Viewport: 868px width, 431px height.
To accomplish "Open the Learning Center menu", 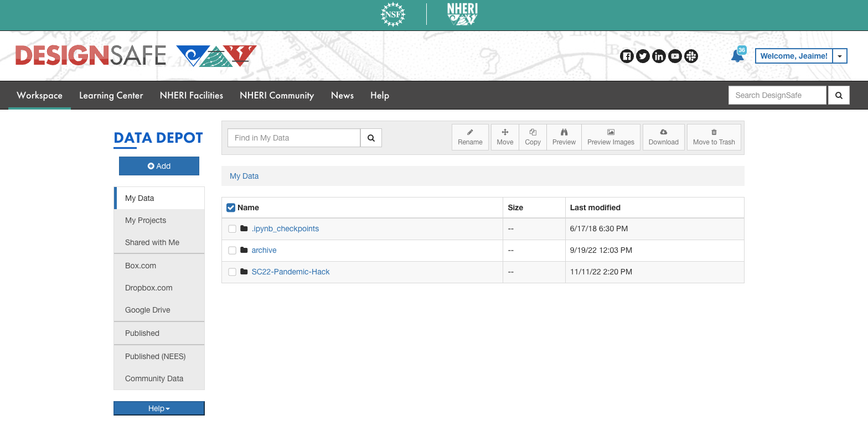I will [111, 95].
